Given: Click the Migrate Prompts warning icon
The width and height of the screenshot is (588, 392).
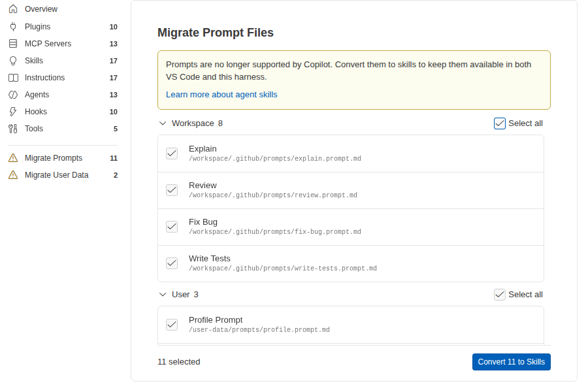Looking at the screenshot, I should pyautogui.click(x=13, y=158).
